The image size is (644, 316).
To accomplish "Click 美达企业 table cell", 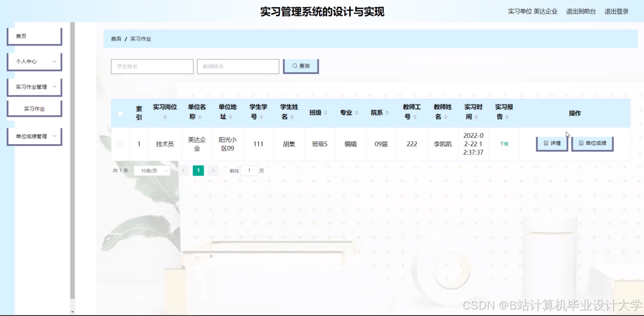I will click(197, 144).
